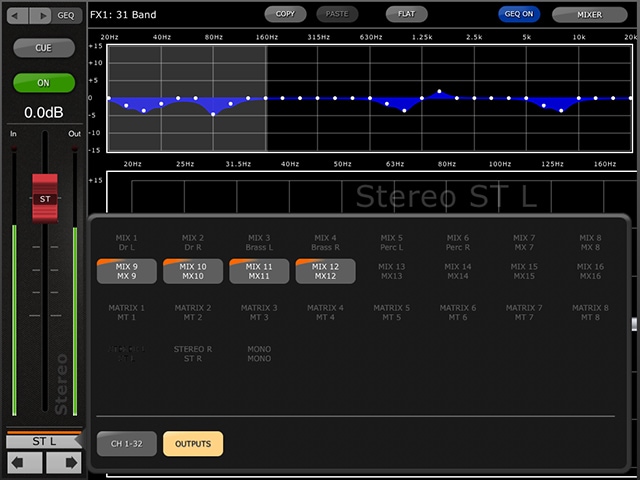Go to previous channel with bottom left arrow

point(23,463)
